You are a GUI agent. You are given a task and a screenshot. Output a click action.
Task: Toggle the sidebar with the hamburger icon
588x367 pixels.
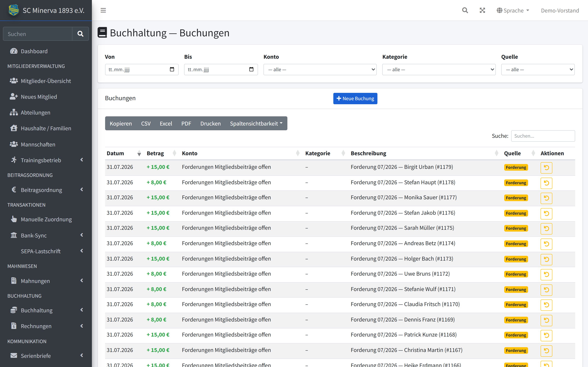point(103,10)
